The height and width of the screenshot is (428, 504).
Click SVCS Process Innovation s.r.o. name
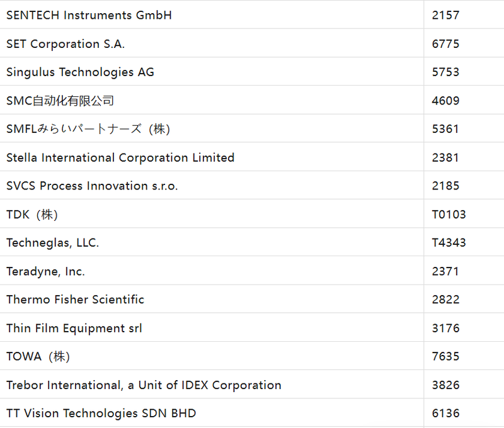pos(92,186)
